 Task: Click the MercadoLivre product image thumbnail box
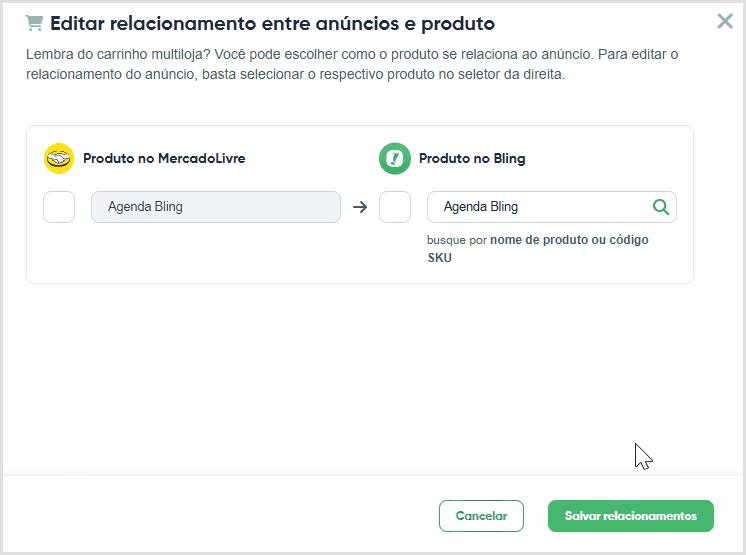coord(59,207)
